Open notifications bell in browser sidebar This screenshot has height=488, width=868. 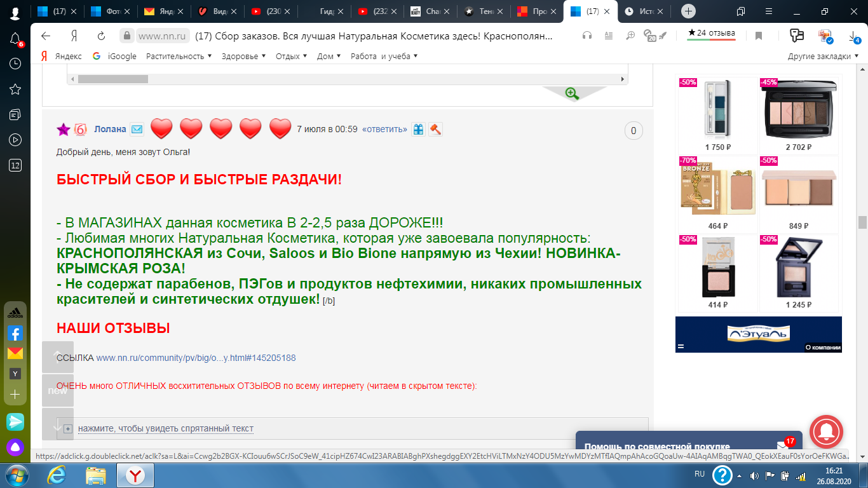coord(15,39)
